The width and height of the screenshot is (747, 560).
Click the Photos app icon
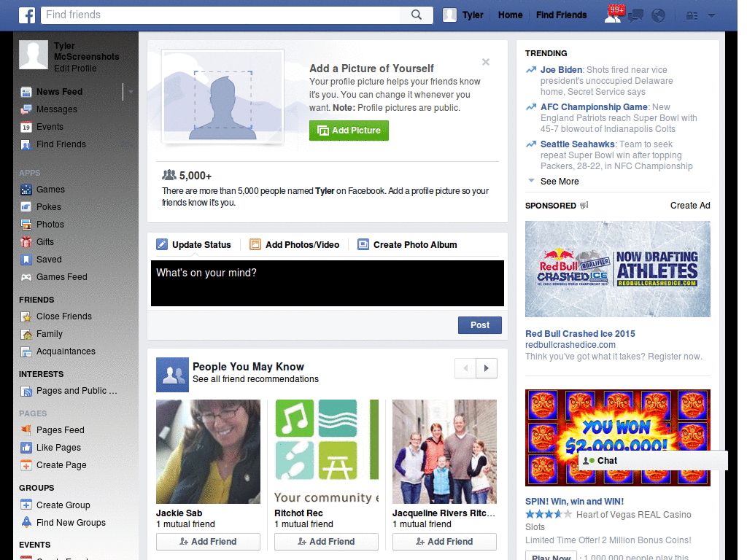click(26, 225)
